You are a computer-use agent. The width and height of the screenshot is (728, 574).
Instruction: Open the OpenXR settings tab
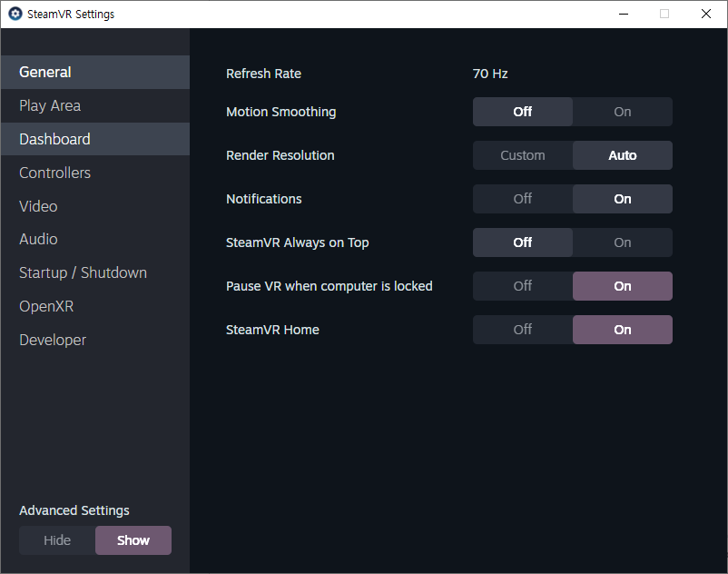tap(46, 306)
